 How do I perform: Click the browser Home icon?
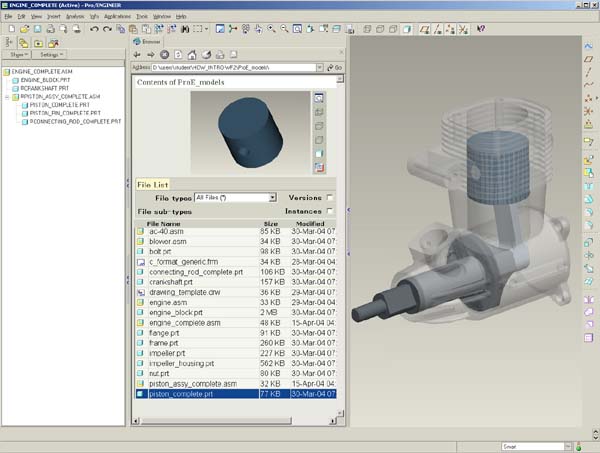191,54
